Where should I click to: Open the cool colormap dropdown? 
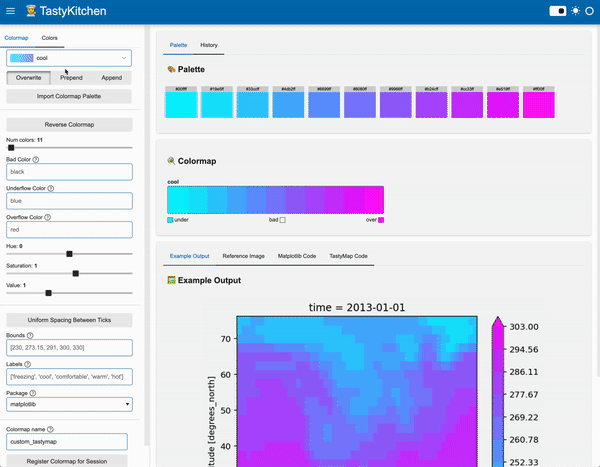pyautogui.click(x=69, y=58)
